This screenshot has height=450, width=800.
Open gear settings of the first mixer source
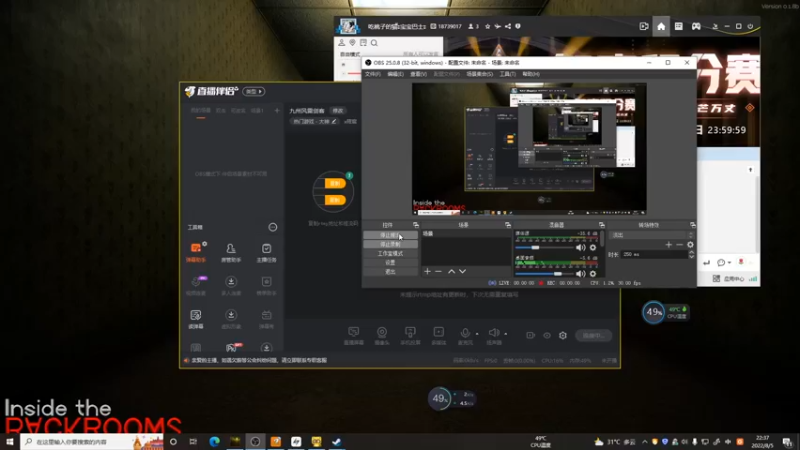pyautogui.click(x=593, y=247)
